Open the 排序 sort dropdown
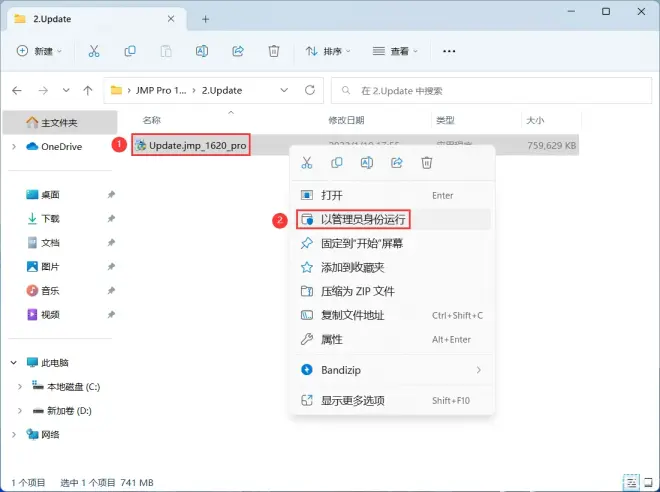Viewport: 660px width, 492px height. click(328, 51)
